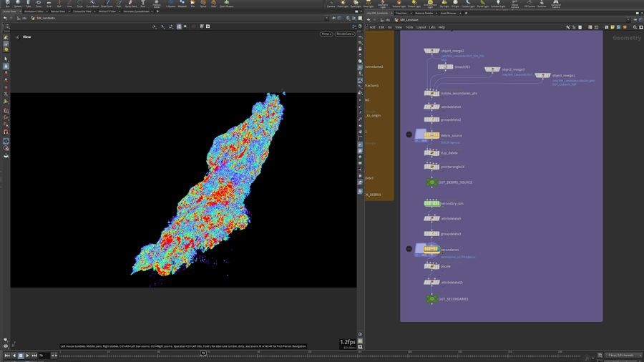
Task: Select the OUT_SECONDARIES null node
Action: 431,299
